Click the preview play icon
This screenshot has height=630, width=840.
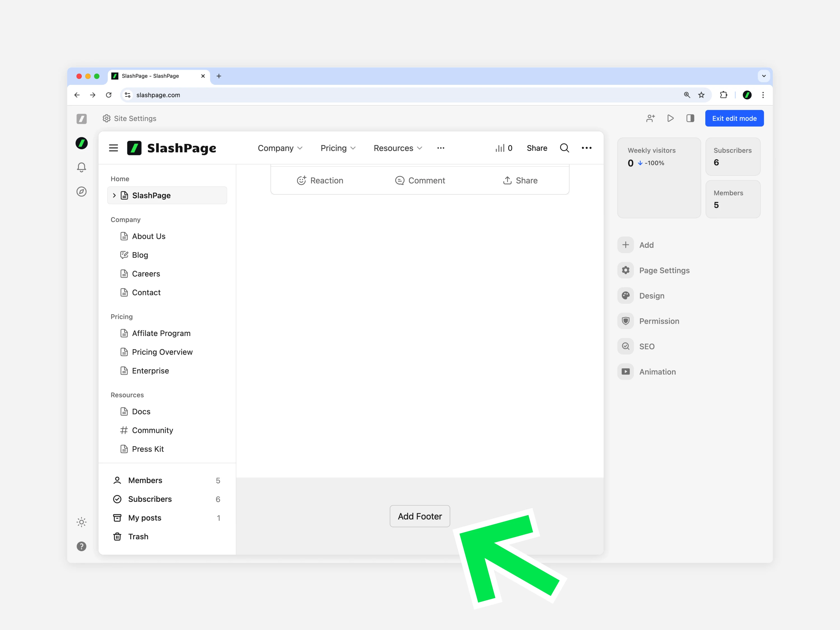(671, 118)
